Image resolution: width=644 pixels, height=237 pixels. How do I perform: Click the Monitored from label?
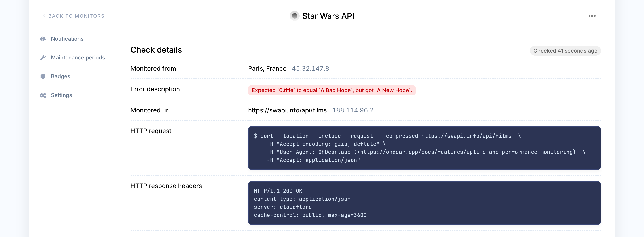tap(153, 68)
